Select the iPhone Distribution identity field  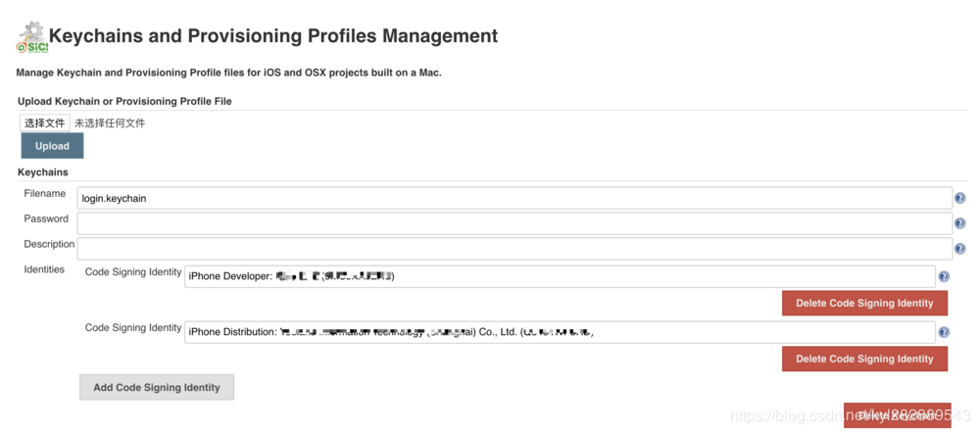560,331
